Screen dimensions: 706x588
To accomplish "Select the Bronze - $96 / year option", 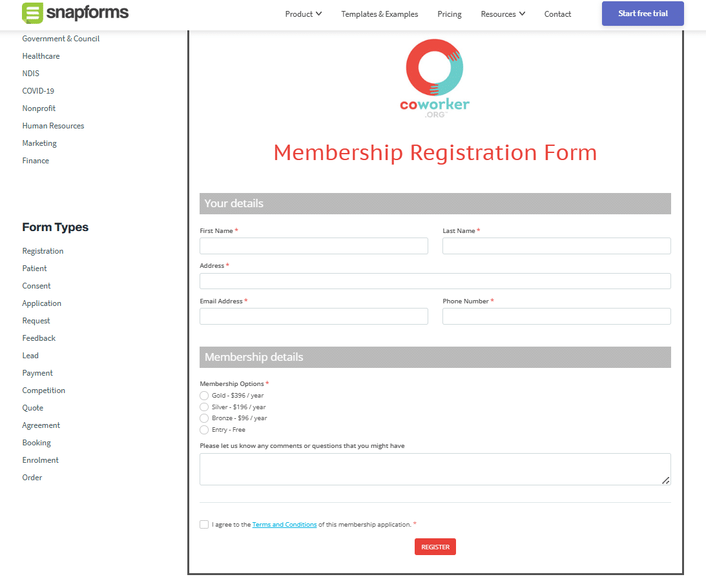I will pyautogui.click(x=203, y=418).
